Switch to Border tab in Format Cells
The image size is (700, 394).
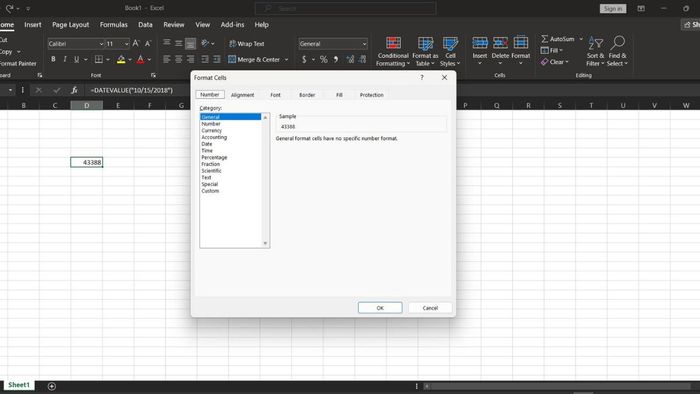(x=307, y=95)
